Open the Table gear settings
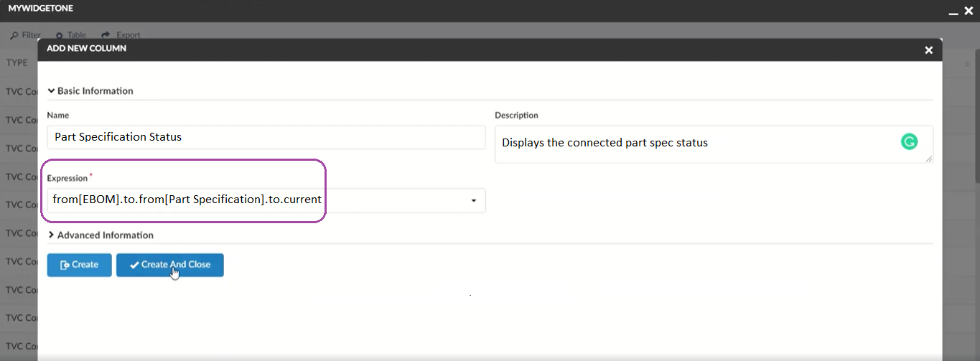This screenshot has width=980, height=361. coord(60,35)
